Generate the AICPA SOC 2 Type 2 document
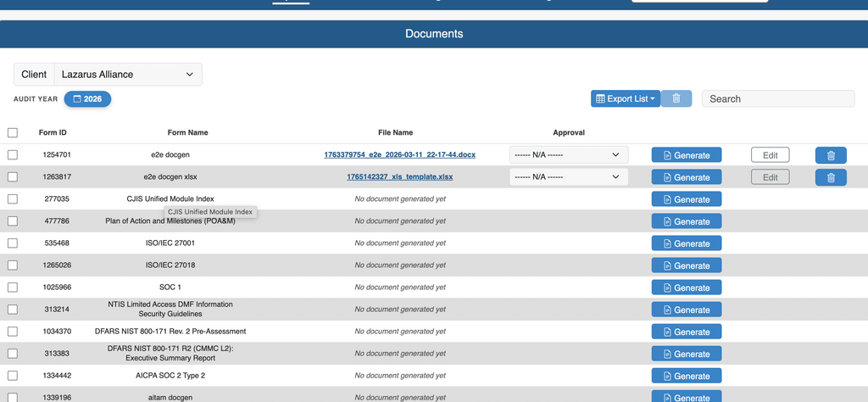The width and height of the screenshot is (868, 402). point(687,376)
